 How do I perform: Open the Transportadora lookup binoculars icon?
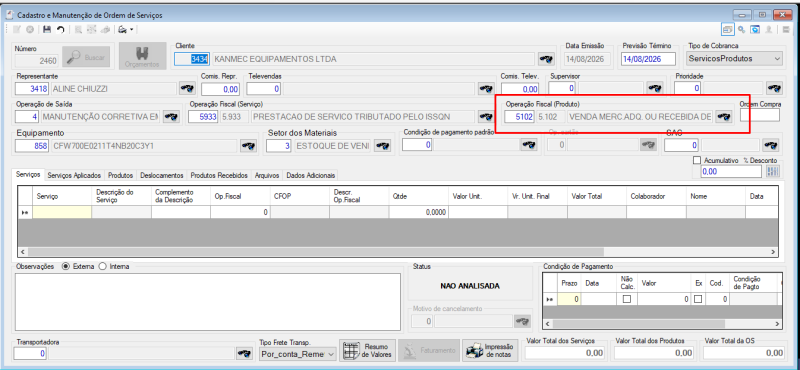coord(244,353)
